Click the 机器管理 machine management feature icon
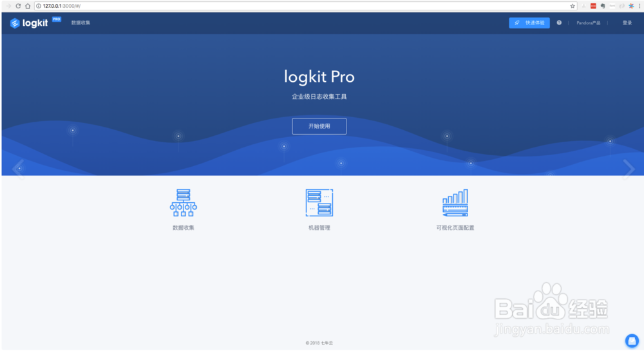Screen dimensions: 644x351 319,202
